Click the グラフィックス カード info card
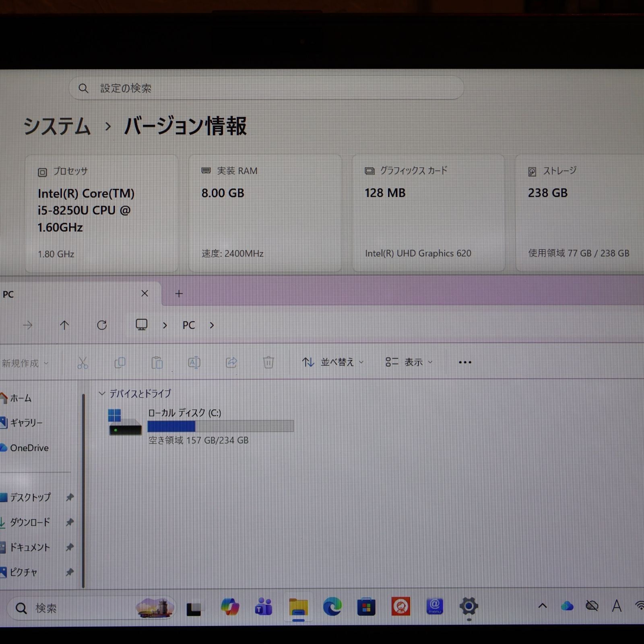 click(x=429, y=213)
